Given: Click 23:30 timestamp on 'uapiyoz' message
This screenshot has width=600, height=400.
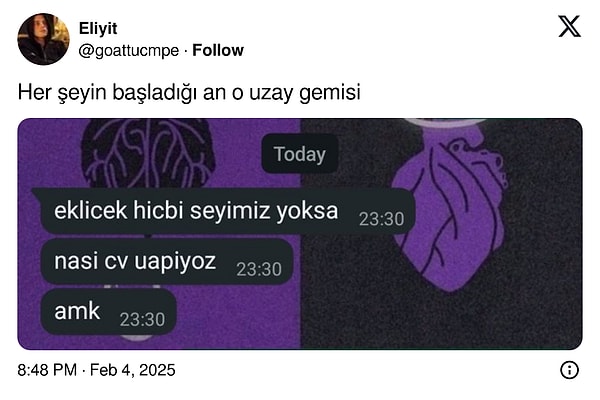Looking at the screenshot, I should [x=259, y=269].
